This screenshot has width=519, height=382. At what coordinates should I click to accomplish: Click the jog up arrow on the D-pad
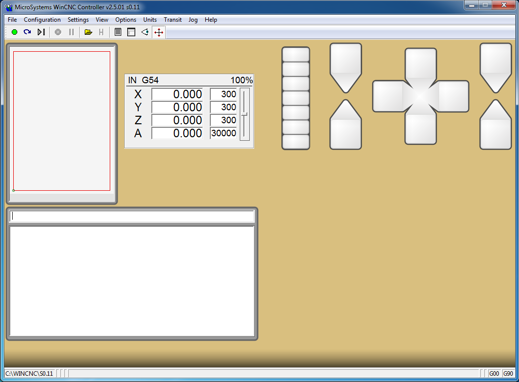[x=421, y=64]
